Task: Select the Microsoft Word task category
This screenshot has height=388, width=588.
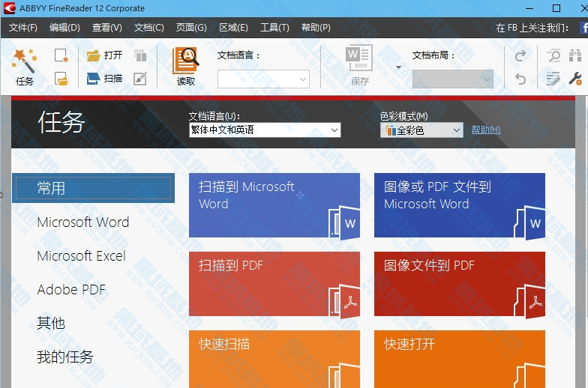Action: coord(82,222)
